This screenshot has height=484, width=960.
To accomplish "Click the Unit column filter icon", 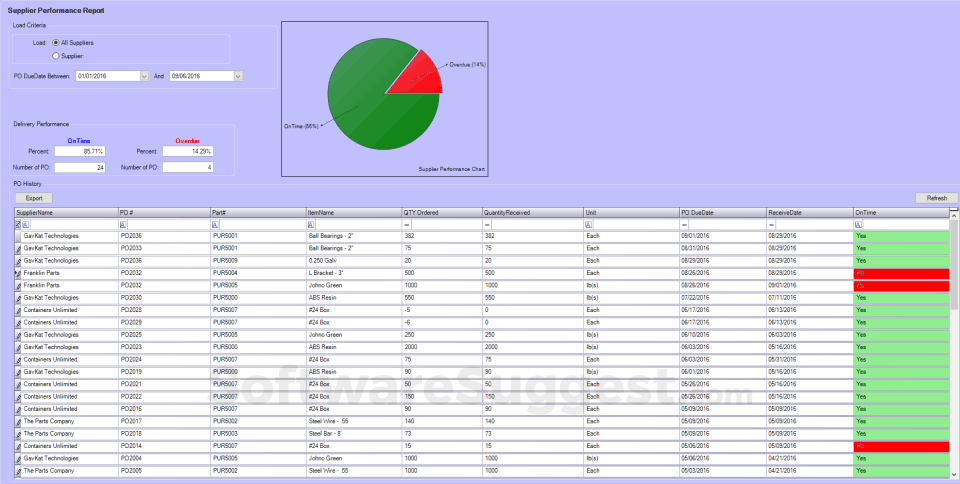I will [x=590, y=225].
